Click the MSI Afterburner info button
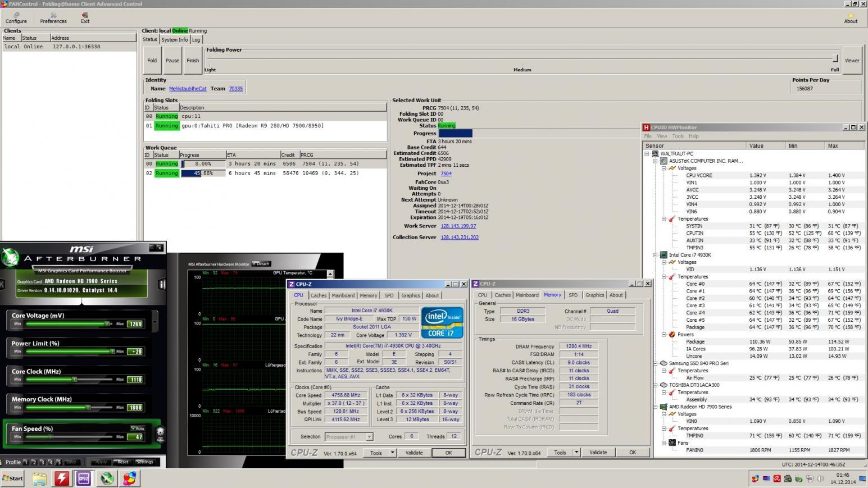Viewport: 868px width, 488px height. 162,284
